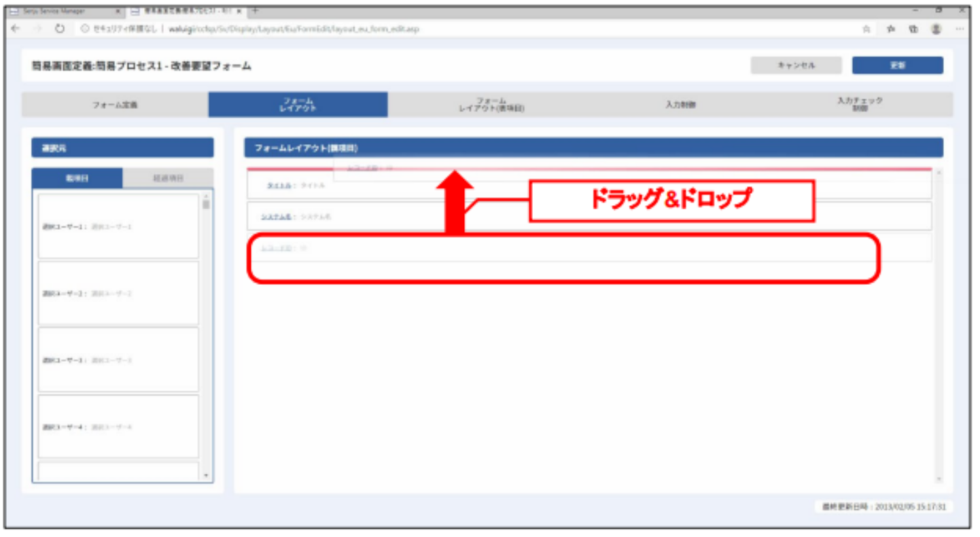Open the browser favorites list icon

click(890, 29)
